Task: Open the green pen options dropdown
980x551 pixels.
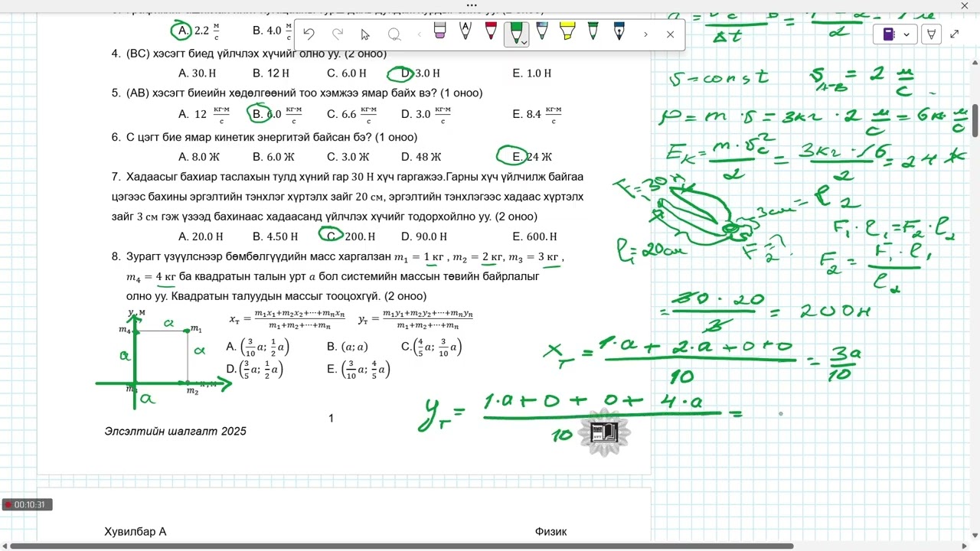Action: tap(524, 42)
